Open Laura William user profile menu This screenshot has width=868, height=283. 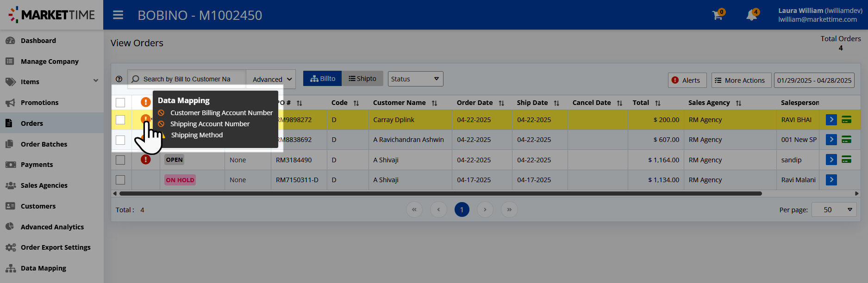point(820,15)
